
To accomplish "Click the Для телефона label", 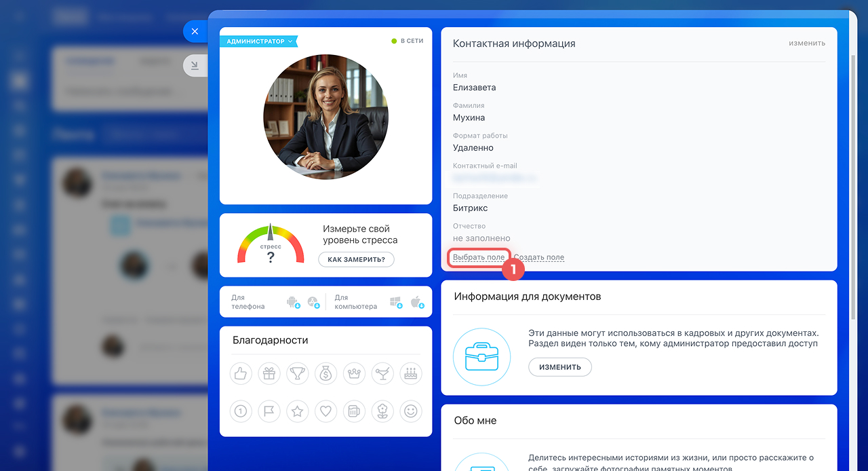I will (248, 302).
